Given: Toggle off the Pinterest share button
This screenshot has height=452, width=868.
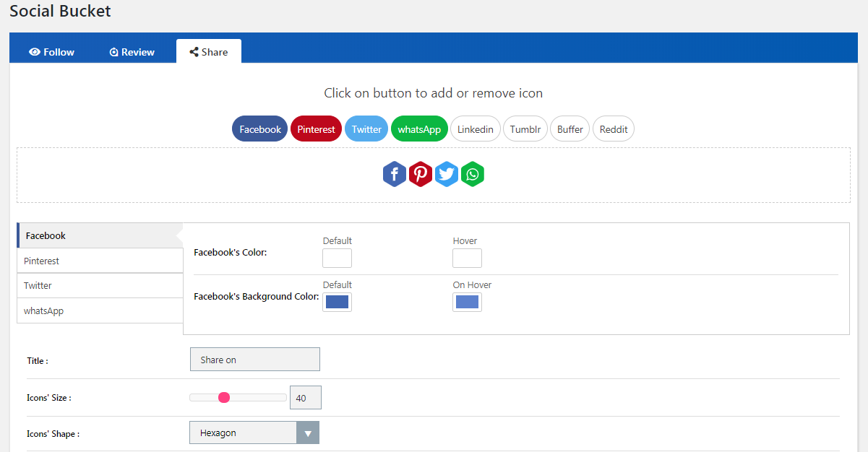Looking at the screenshot, I should (x=316, y=129).
